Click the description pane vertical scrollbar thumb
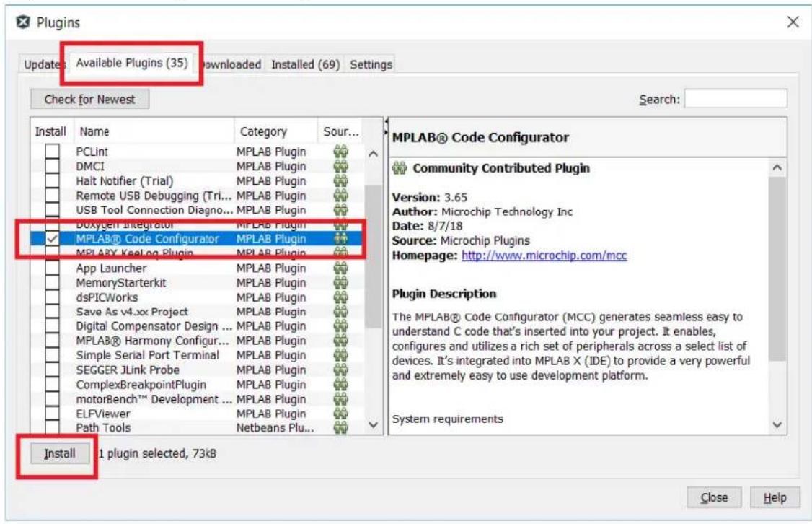The image size is (812, 524). pyautogui.click(x=777, y=268)
